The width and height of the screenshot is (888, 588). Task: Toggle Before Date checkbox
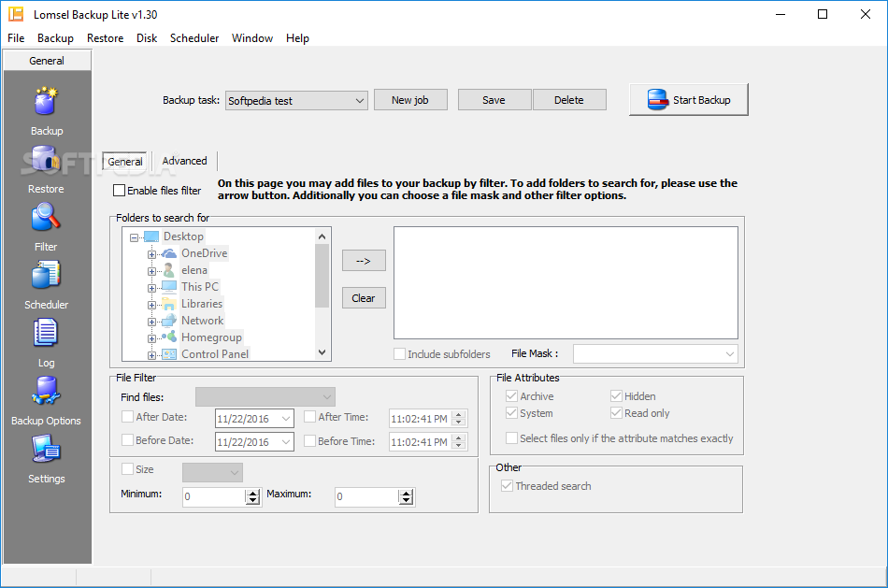(127, 440)
